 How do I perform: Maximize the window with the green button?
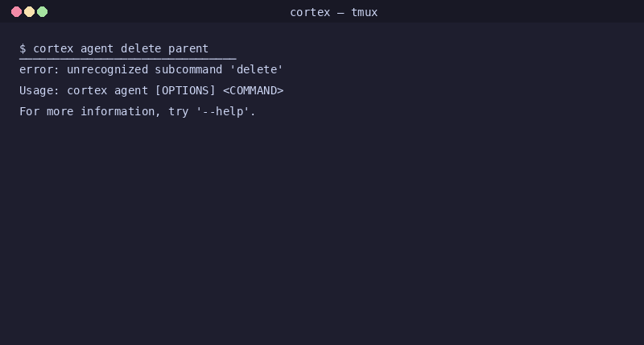pos(43,12)
